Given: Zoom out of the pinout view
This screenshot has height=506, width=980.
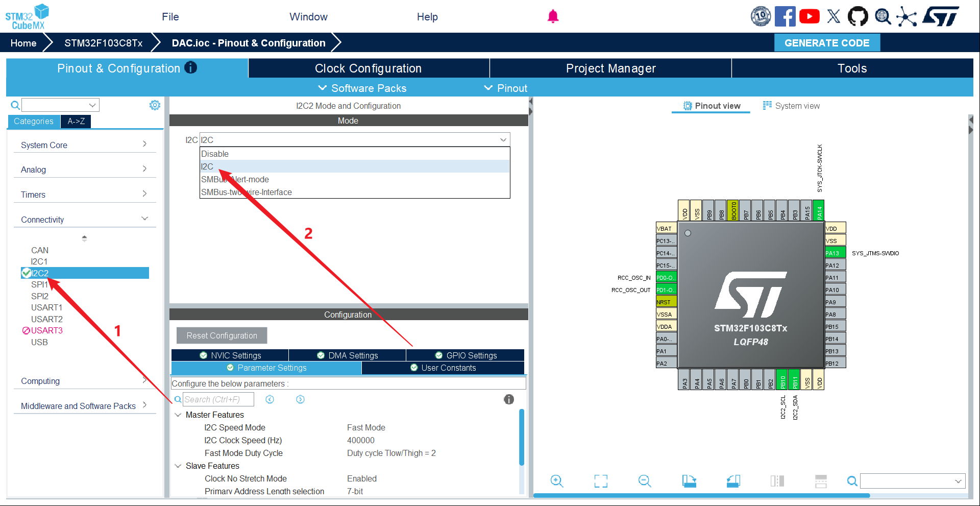Looking at the screenshot, I should (645, 481).
